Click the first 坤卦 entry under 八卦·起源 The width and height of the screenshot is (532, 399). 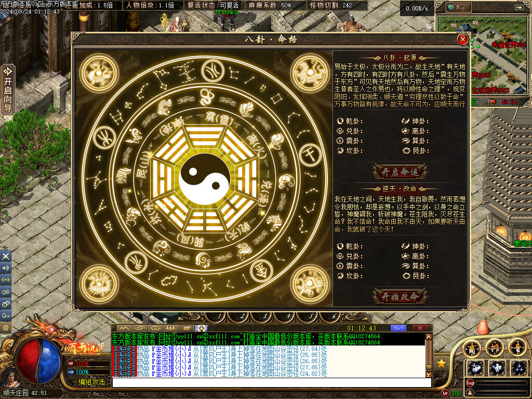416,121
